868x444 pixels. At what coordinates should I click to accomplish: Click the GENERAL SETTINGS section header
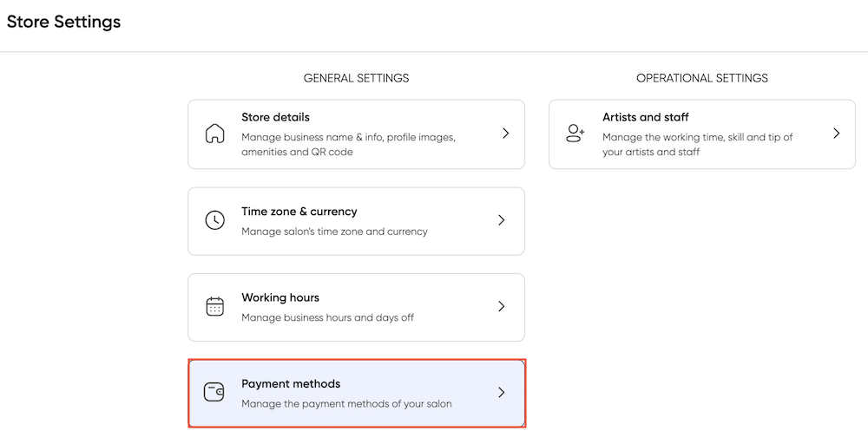[356, 78]
